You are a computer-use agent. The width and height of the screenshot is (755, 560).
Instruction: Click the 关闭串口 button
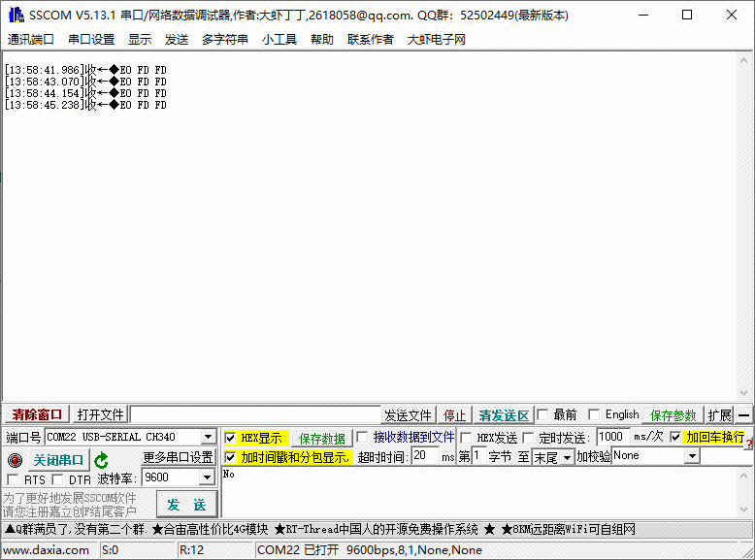(58, 460)
